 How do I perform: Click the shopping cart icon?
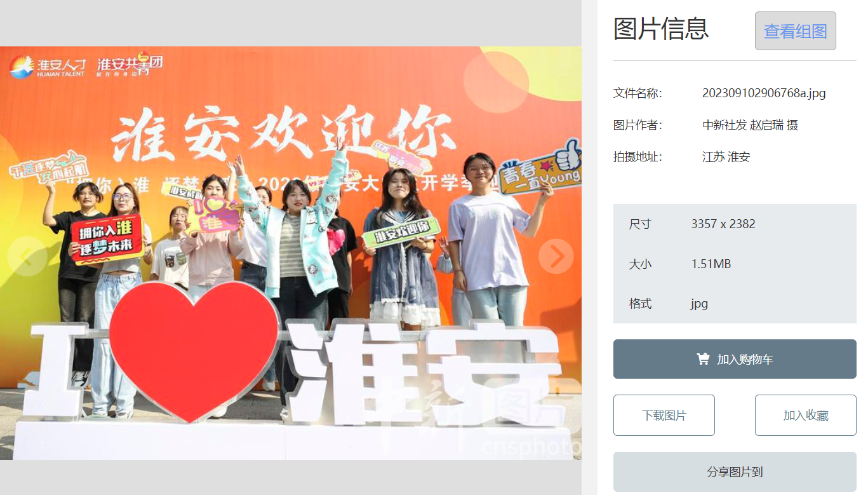[x=703, y=359]
